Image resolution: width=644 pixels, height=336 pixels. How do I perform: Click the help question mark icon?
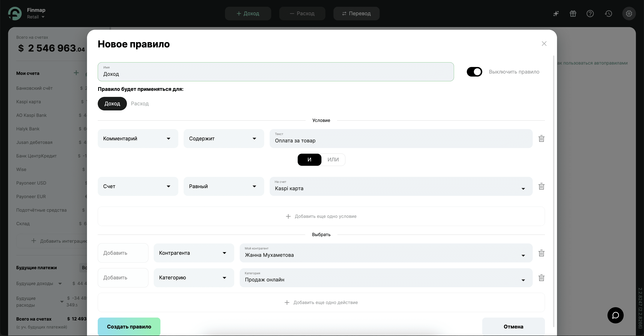coord(590,14)
